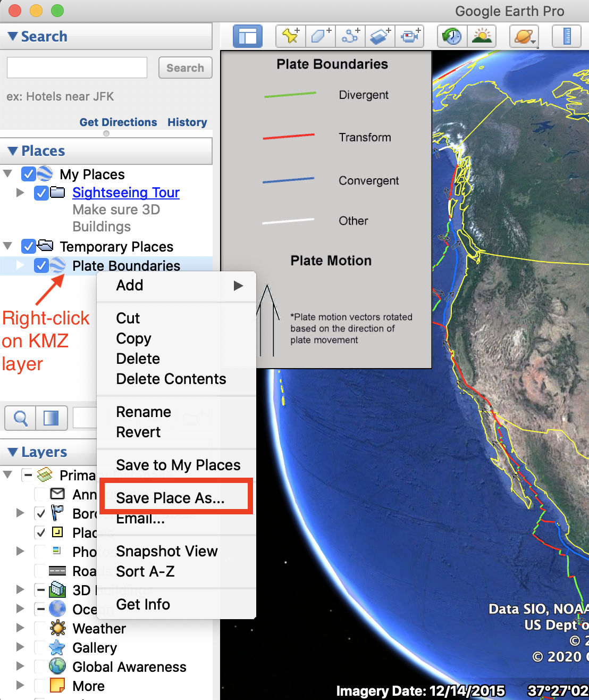Screen dimensions: 589x700
Task: Expand the Gallery layer group
Action: tap(20, 647)
